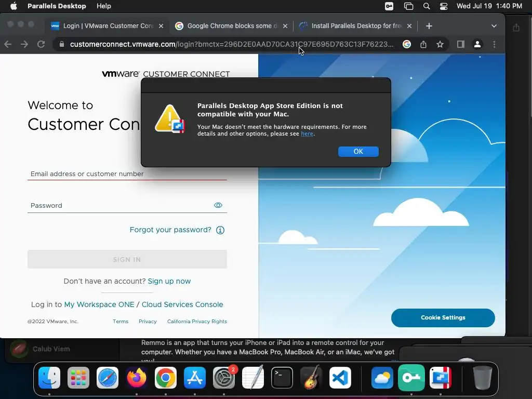Image resolution: width=532 pixels, height=399 pixels.
Task: Open System Settings from the Dock
Action: point(224,377)
